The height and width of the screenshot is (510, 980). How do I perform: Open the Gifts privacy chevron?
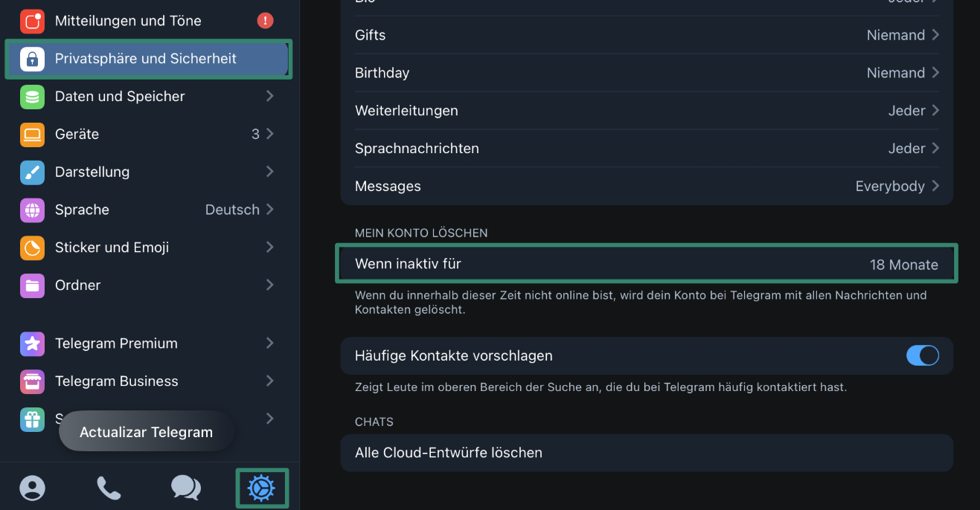coord(935,35)
